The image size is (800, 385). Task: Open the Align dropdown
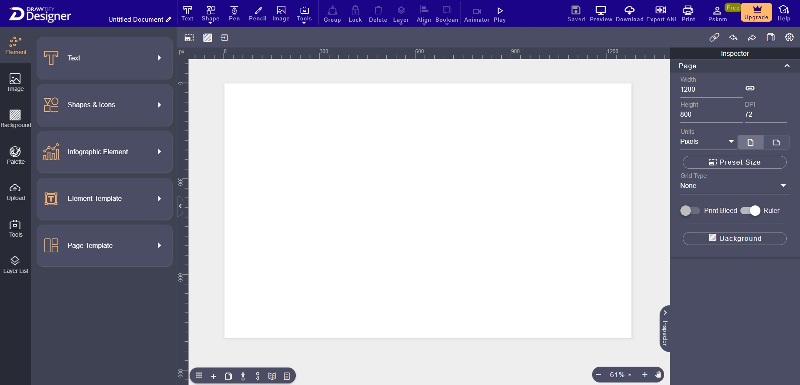pyautogui.click(x=423, y=14)
